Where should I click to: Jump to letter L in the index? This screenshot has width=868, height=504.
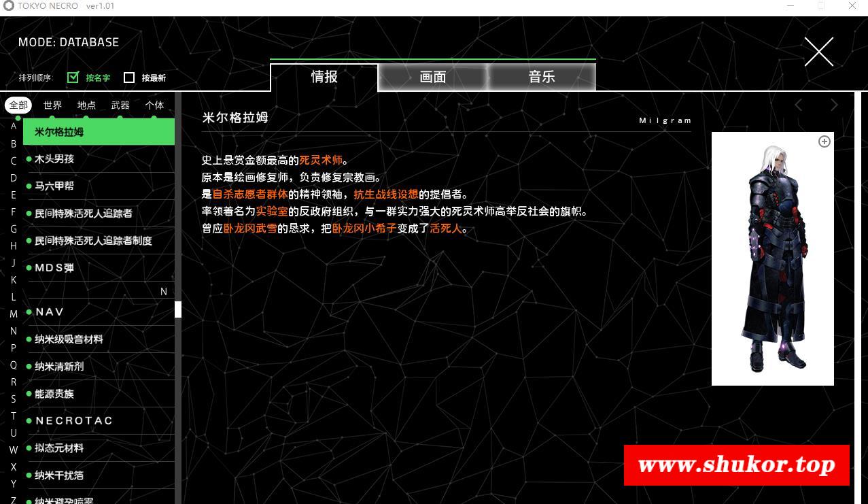tap(14, 297)
